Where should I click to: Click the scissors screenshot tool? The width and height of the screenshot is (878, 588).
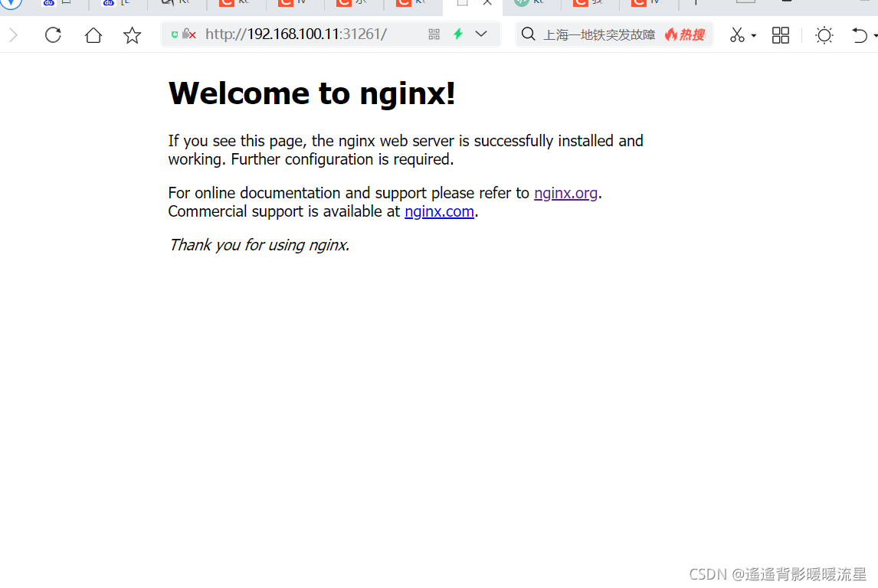[737, 35]
